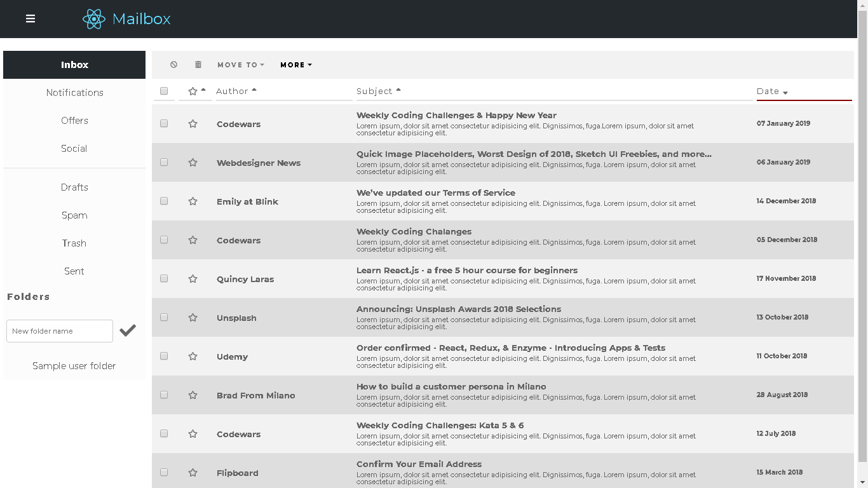The image size is (868, 488).
Task: Mark selected mail as spam with ban icon
Action: [173, 65]
